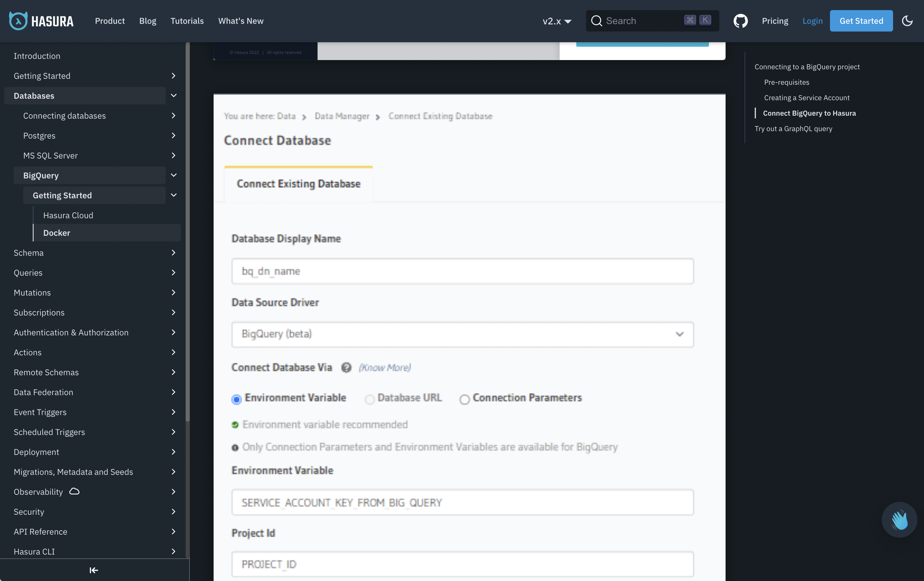Click the Hasura logo icon
The height and width of the screenshot is (581, 924).
pos(18,21)
